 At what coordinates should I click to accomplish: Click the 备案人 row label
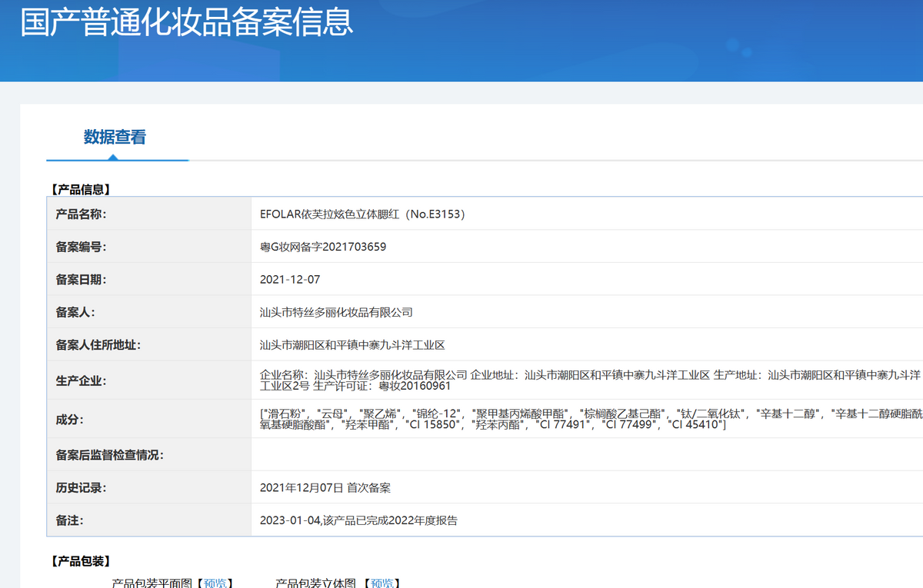click(75, 313)
